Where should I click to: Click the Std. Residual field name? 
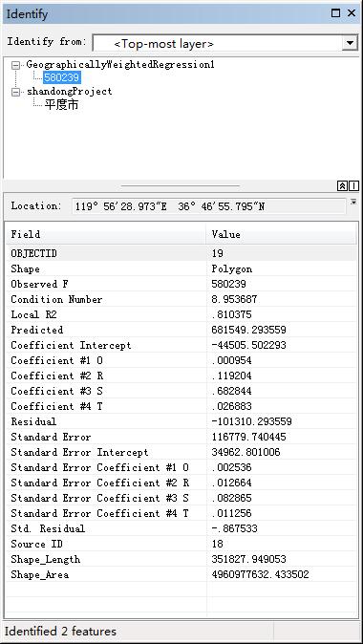point(48,528)
